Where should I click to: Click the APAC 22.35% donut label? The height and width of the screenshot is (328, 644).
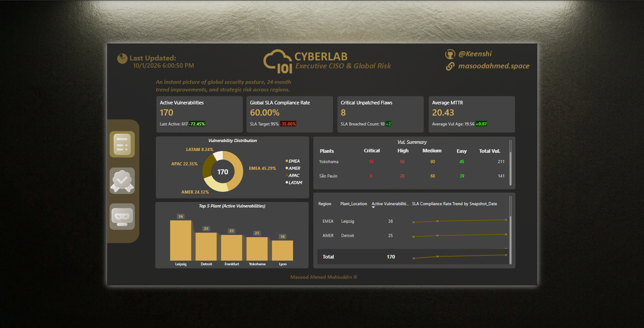(184, 164)
